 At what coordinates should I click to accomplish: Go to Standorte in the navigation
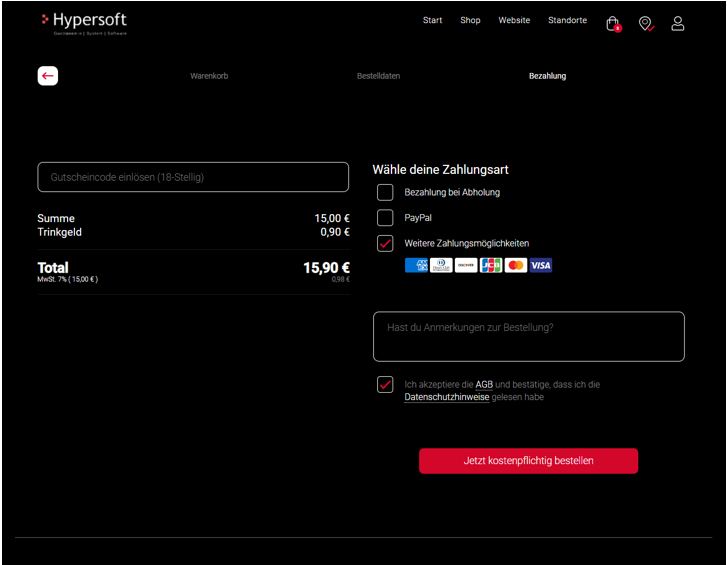point(567,20)
